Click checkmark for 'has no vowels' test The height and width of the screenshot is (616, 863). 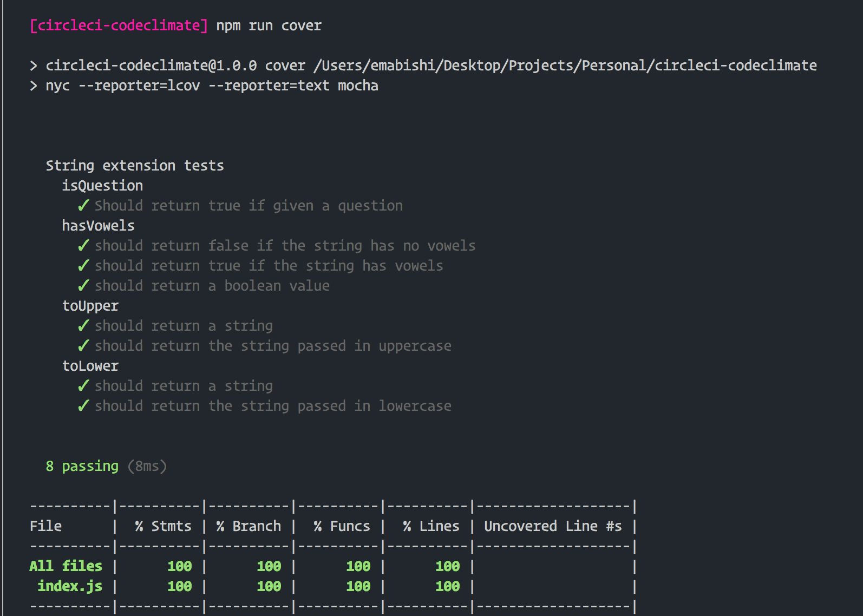(83, 246)
